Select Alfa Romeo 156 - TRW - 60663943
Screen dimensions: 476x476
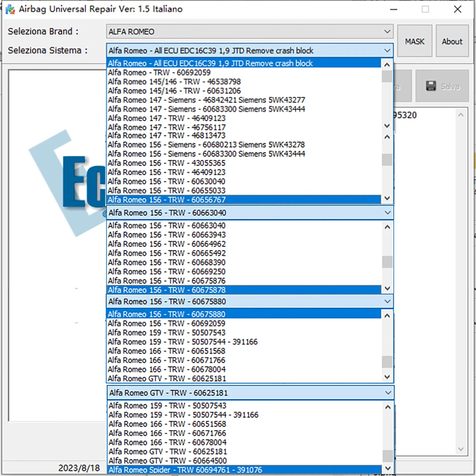[x=244, y=235]
